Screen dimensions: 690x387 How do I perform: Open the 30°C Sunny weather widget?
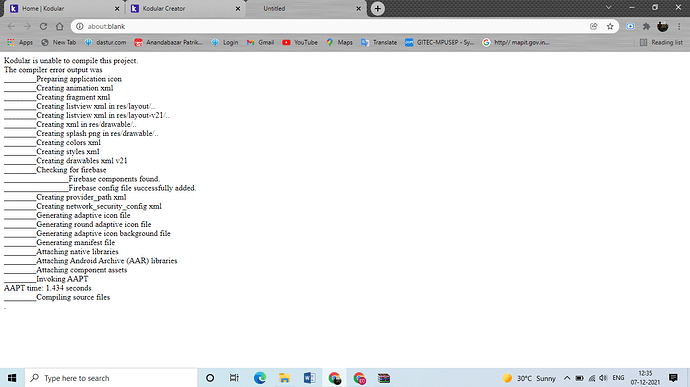point(530,378)
